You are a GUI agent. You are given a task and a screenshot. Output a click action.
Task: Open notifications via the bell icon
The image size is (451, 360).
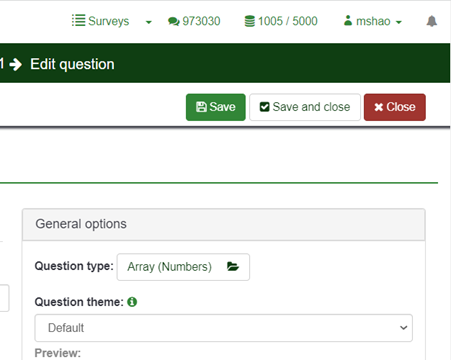pos(432,21)
